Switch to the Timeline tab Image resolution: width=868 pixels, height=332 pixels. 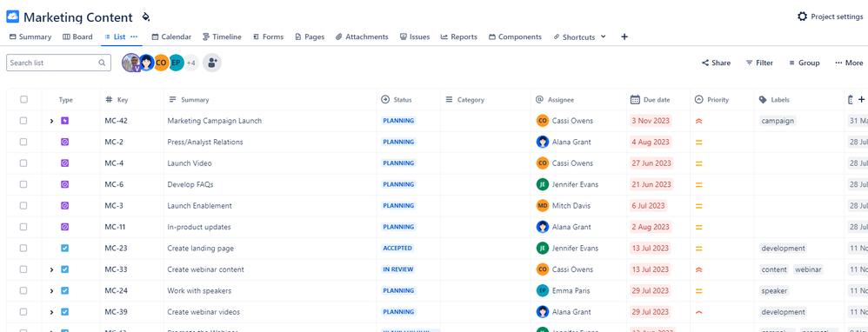222,37
